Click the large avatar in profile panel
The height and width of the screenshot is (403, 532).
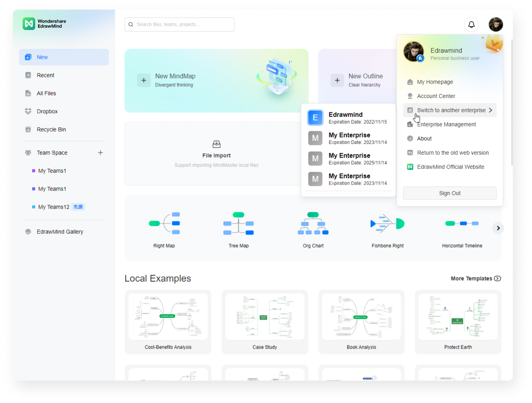tap(414, 52)
